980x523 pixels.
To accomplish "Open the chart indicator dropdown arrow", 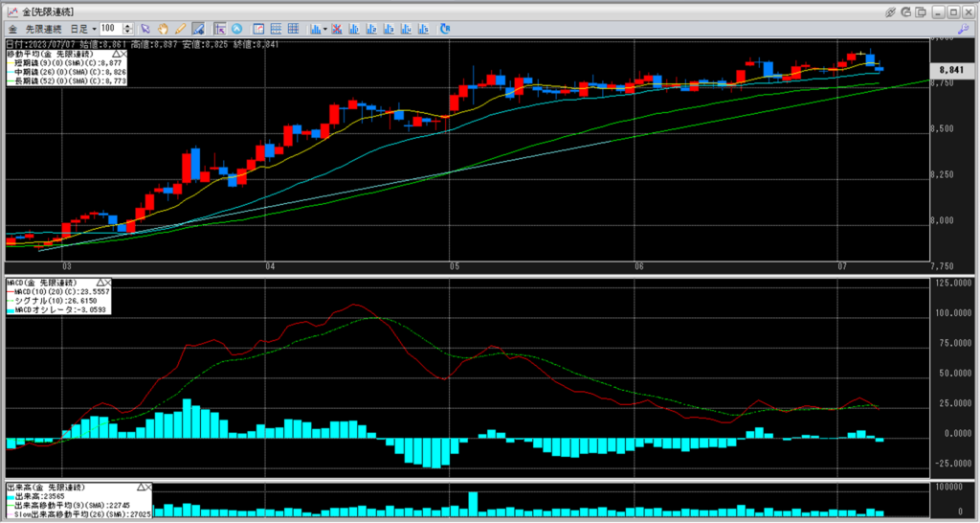I will 325,29.
